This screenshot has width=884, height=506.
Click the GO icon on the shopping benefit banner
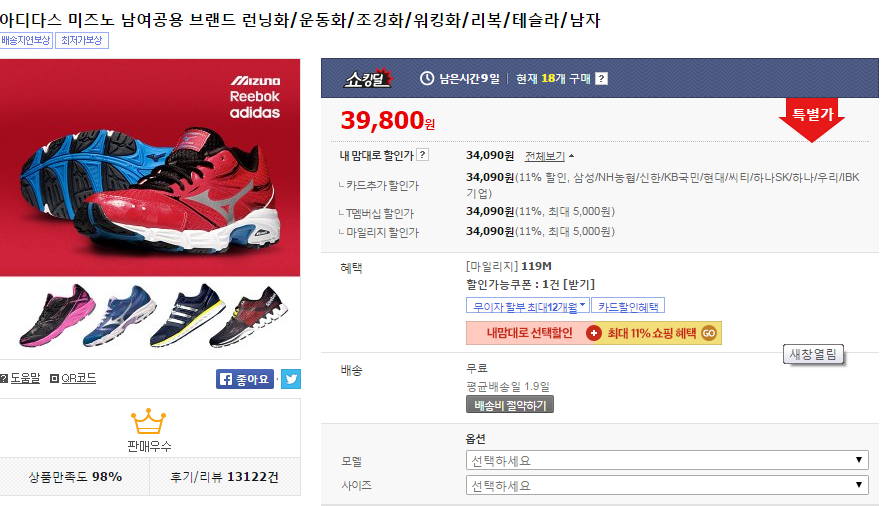[709, 333]
